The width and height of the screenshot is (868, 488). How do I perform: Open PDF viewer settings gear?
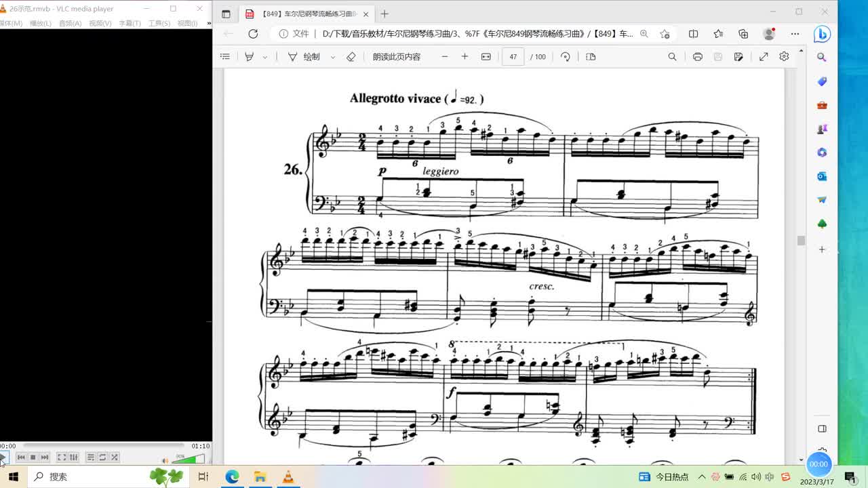[x=784, y=57]
